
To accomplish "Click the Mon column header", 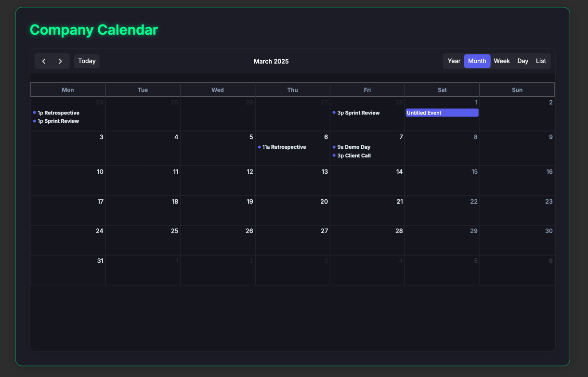I will pyautogui.click(x=67, y=90).
